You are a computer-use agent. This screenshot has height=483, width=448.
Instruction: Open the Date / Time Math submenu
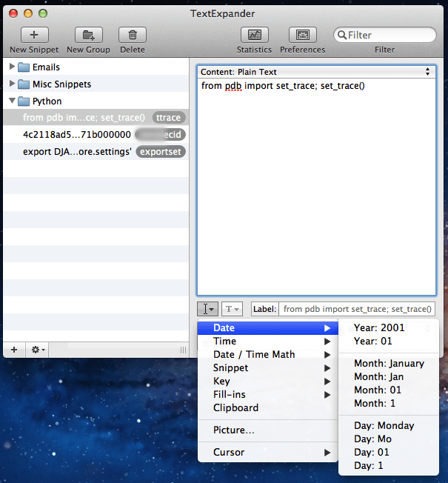click(268, 355)
